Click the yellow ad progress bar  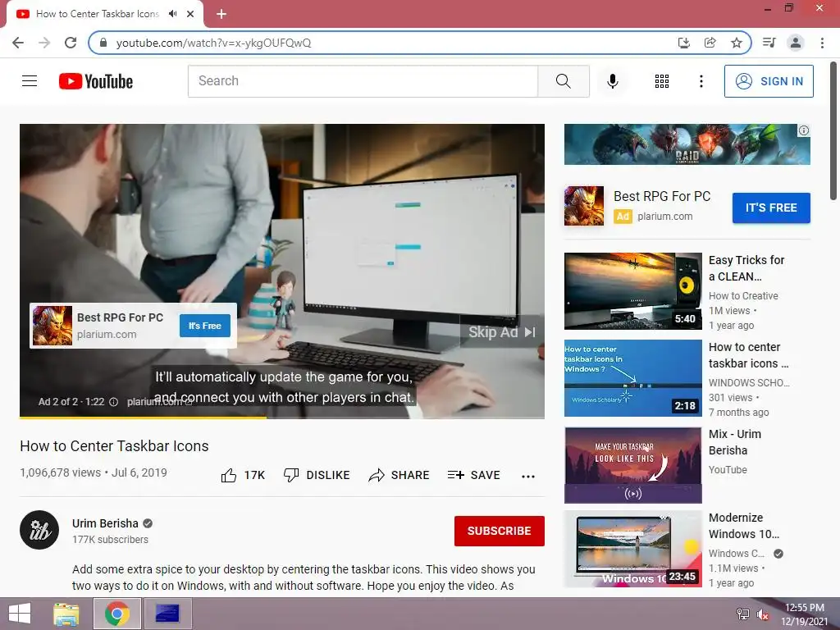143,417
